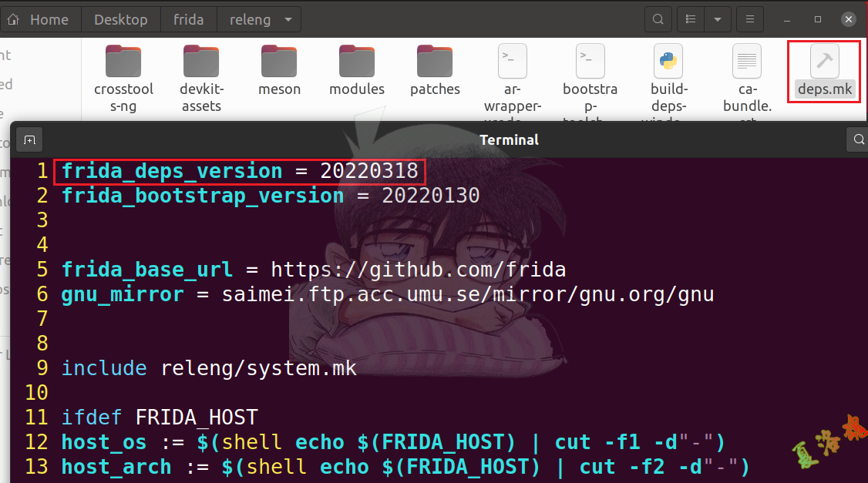This screenshot has width=868, height=483.
Task: Select the bootstrap script file
Action: coord(590,62)
